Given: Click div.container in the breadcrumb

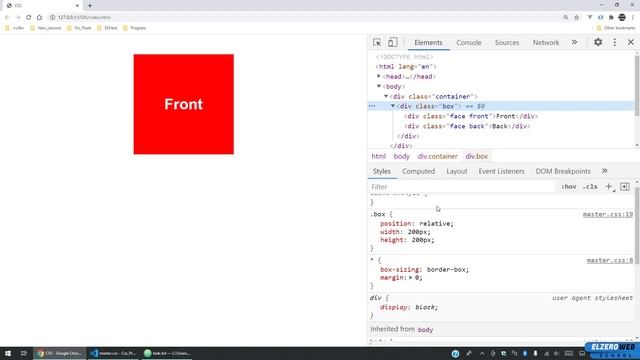Looking at the screenshot, I should point(437,156).
